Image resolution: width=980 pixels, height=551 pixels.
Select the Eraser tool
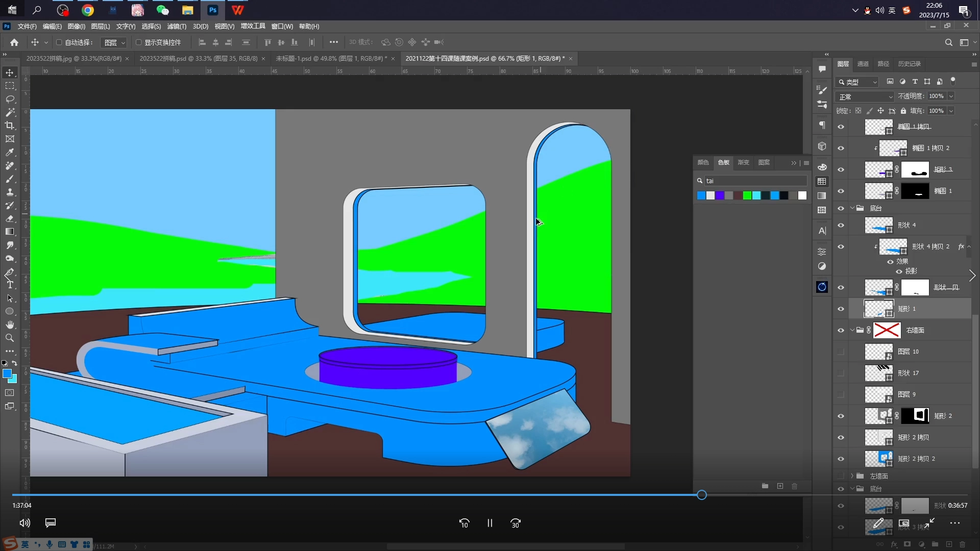(x=10, y=218)
